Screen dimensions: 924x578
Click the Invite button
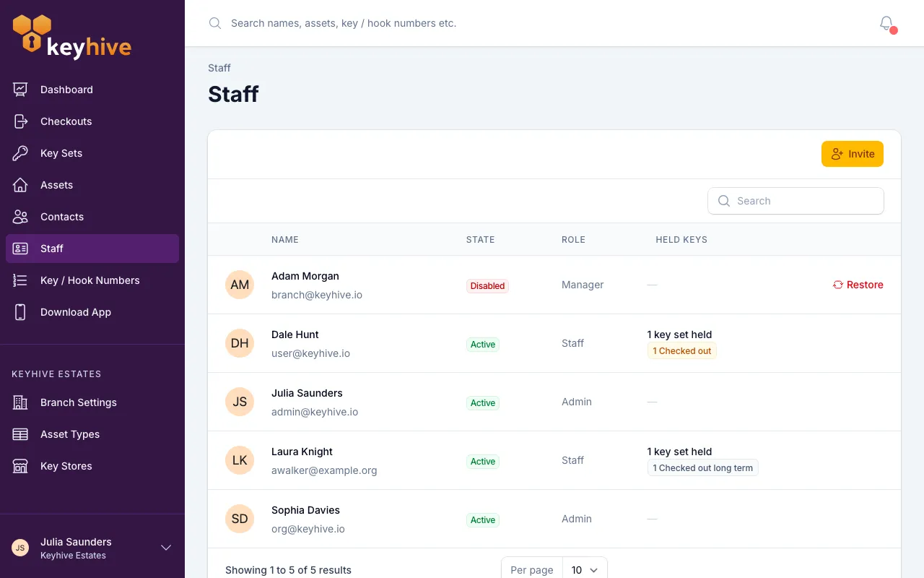tap(853, 154)
